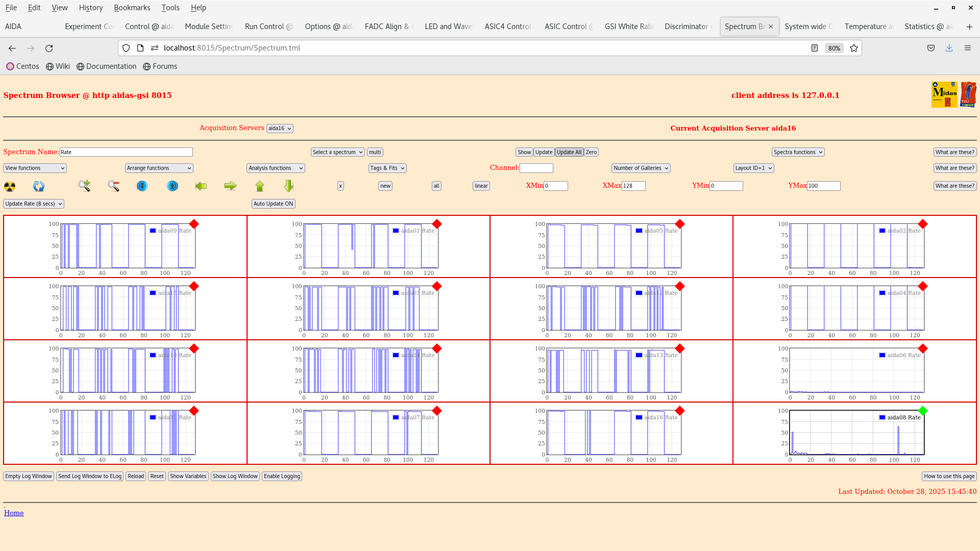
Task: Click the blue refresh spectra icon
Action: point(38,187)
